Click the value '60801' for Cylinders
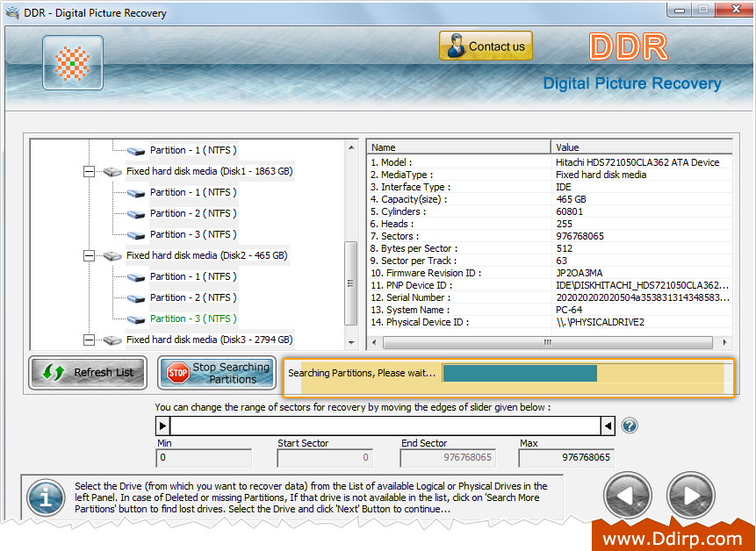The height and width of the screenshot is (551, 756). [569, 212]
